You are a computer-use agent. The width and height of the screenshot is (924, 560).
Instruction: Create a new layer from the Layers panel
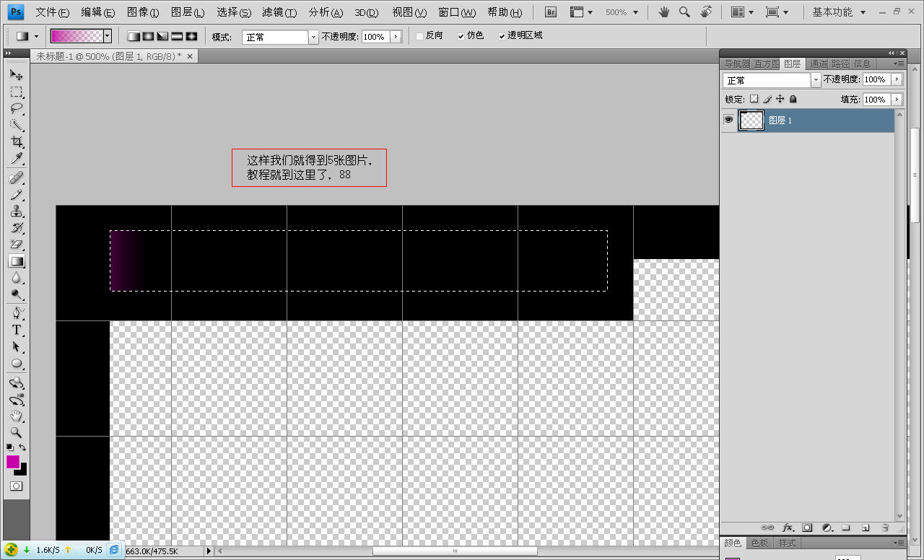[866, 528]
